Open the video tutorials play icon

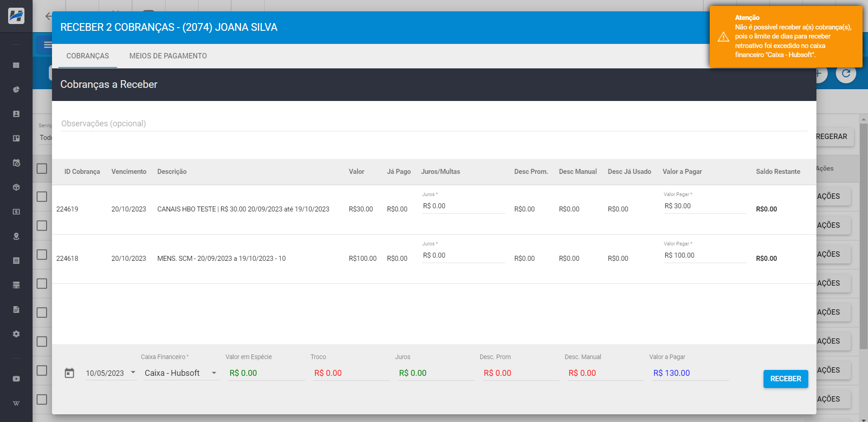pos(16,379)
